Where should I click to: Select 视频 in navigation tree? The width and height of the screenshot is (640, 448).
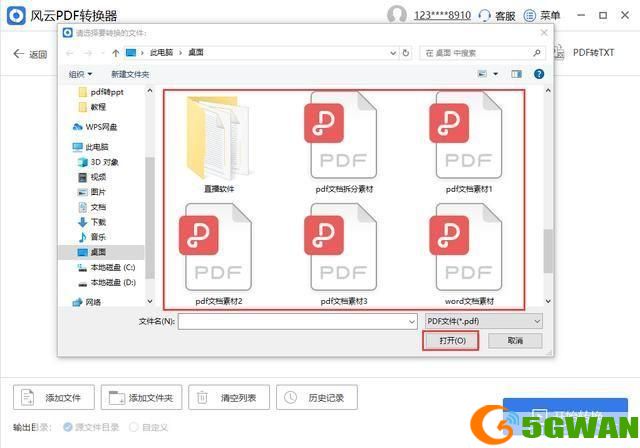tap(92, 177)
